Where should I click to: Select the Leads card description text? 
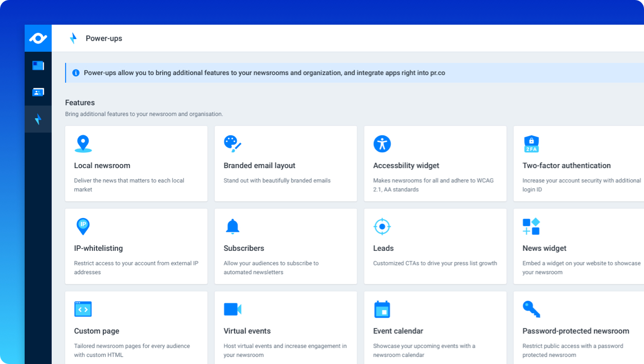[x=435, y=263]
